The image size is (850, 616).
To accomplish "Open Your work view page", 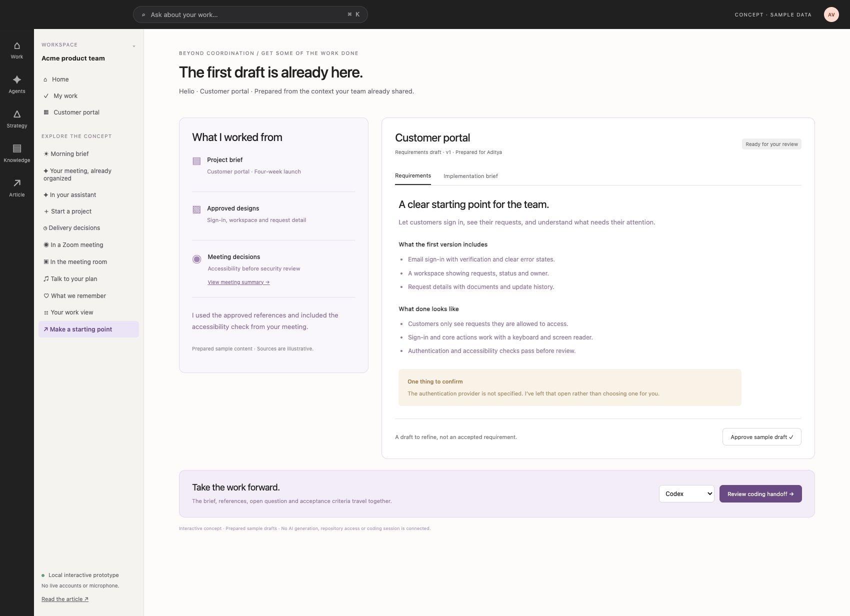I will (88, 312).
